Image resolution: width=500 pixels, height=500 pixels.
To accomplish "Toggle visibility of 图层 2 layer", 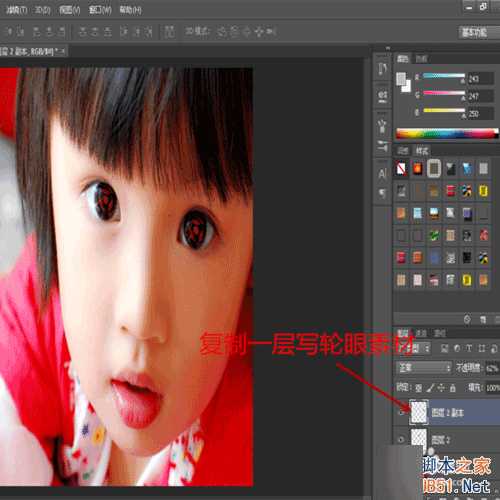I will (401, 439).
